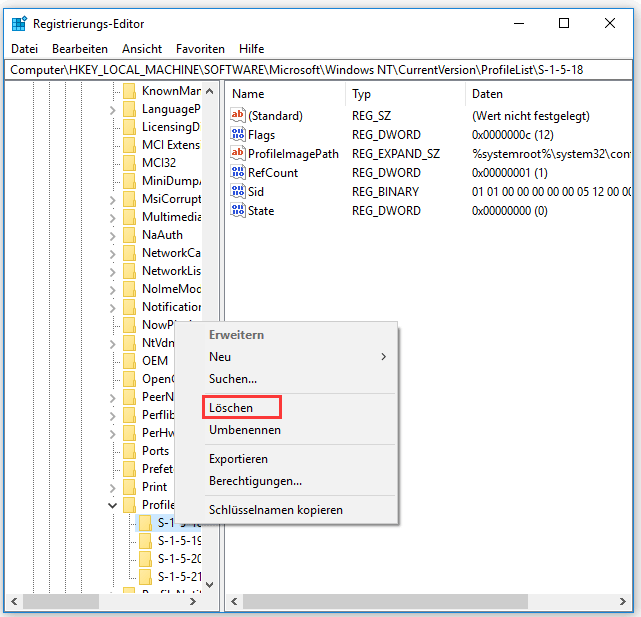
Task: Select the S-1-5-20 folder icon
Action: (145, 559)
